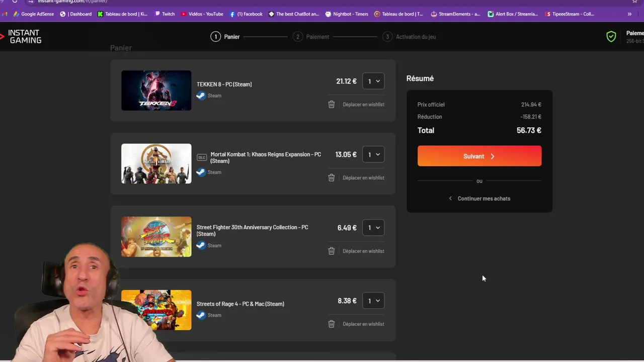The image size is (644, 362).
Task: Click the DLC badge beside Mortal Kombat 1
Action: tap(202, 157)
